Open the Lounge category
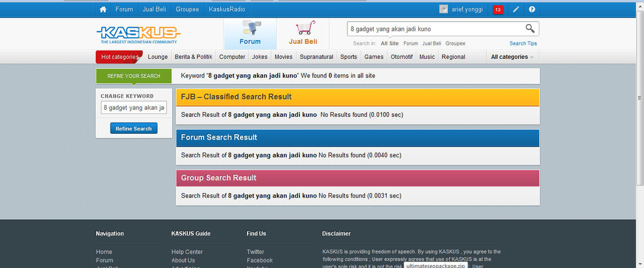 pos(157,57)
